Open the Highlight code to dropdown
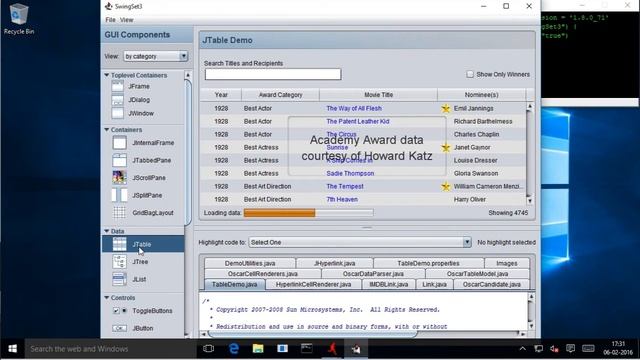Viewport: 640px width, 360px height. 360,242
